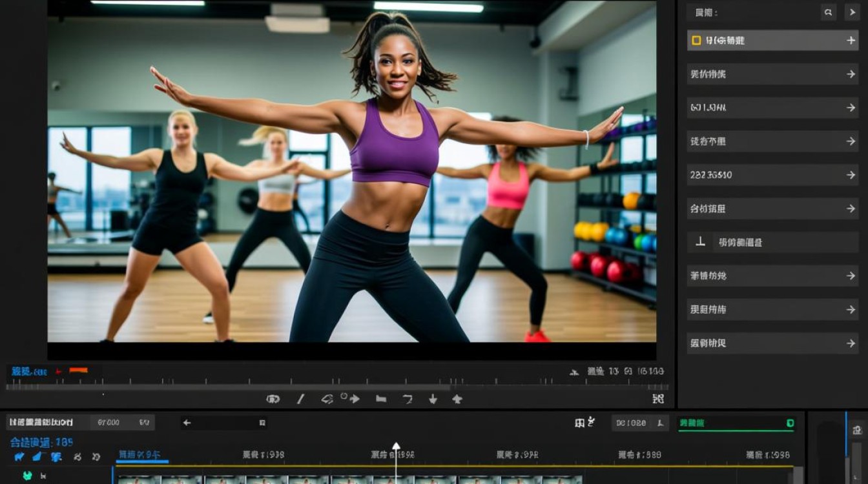This screenshot has height=484, width=868.
Task: Click the magnifier search icon in right panel
Action: click(x=828, y=12)
